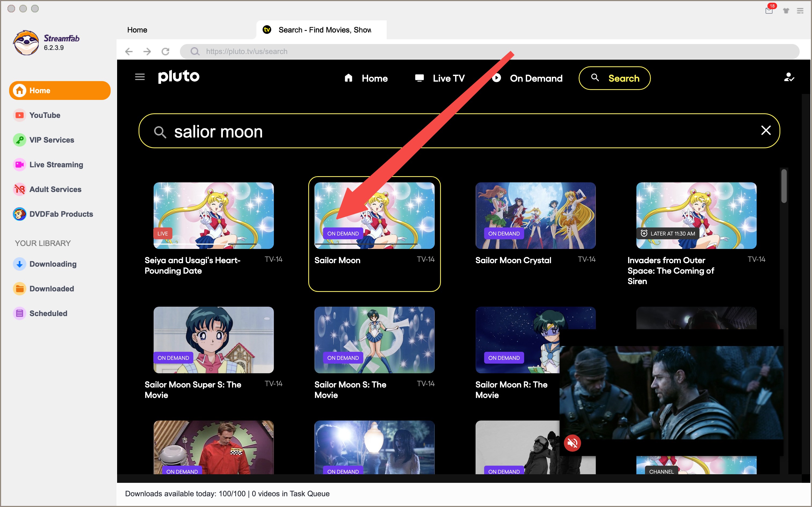This screenshot has height=507, width=812.
Task: Open Invaders from Outer Space thumbnail
Action: [696, 216]
